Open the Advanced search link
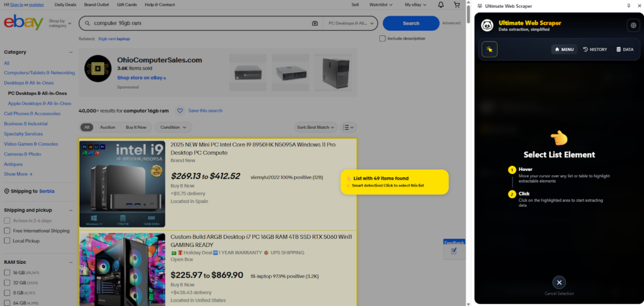Image resolution: width=644 pixels, height=306 pixels. point(451,23)
